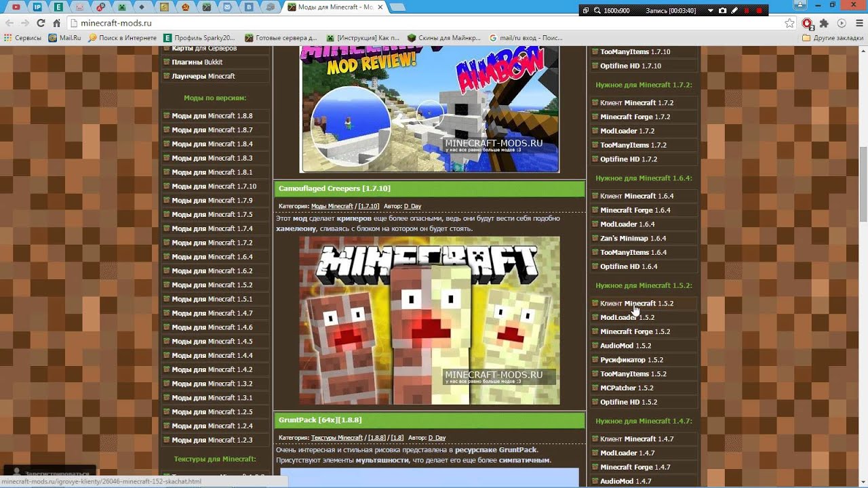Viewport: 868px width, 488px height.
Task: Expand the recorder dropdown arrow
Action: pos(711,11)
